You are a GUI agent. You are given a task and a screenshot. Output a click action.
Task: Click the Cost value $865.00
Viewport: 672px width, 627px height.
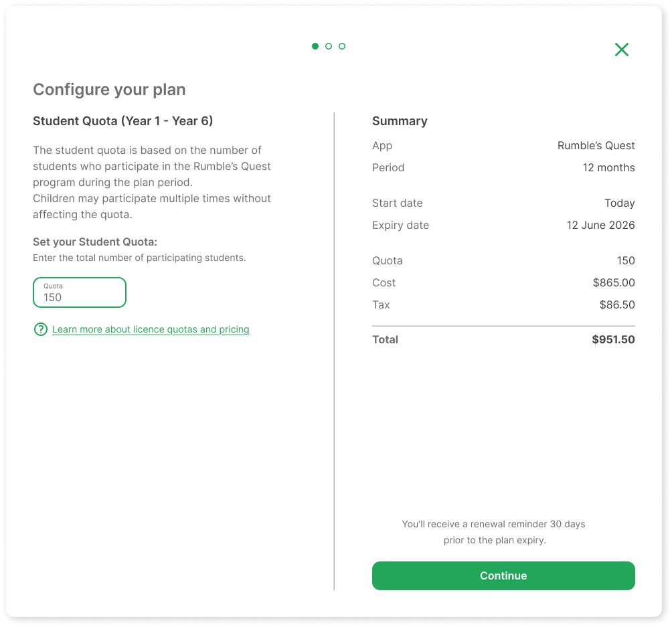pos(614,282)
